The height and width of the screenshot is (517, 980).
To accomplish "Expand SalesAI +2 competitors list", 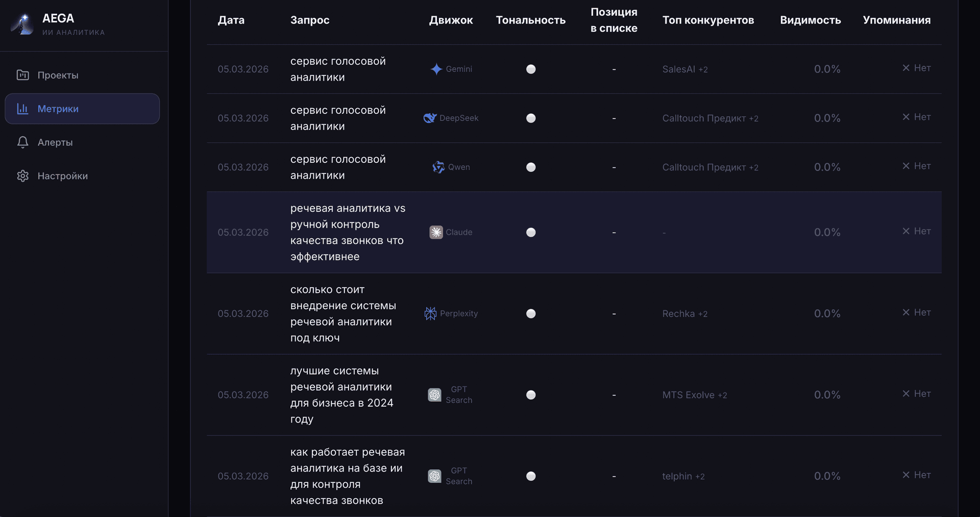I will tap(684, 69).
